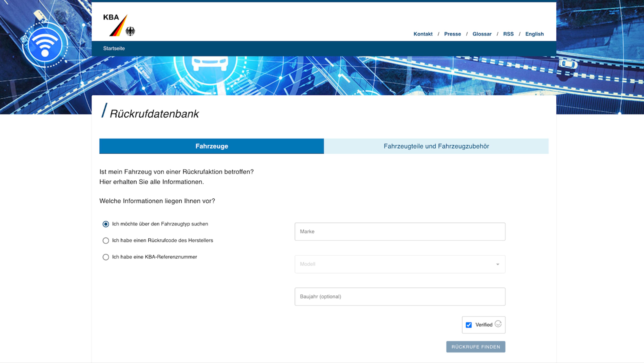Click 'Ist mein Fahrzeug von einer Rückrufaktion betroffen?'
The width and height of the screenshot is (644, 363).
click(176, 172)
